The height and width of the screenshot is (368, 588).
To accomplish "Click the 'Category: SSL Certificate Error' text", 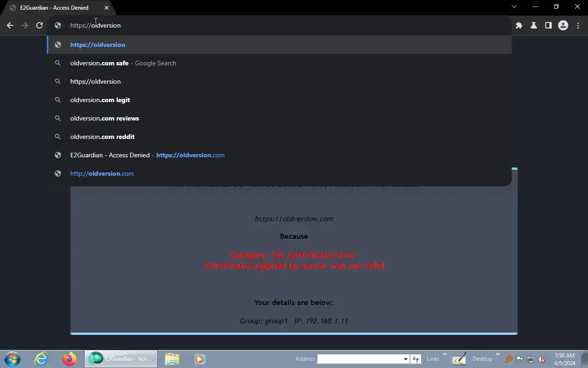I will (292, 255).
